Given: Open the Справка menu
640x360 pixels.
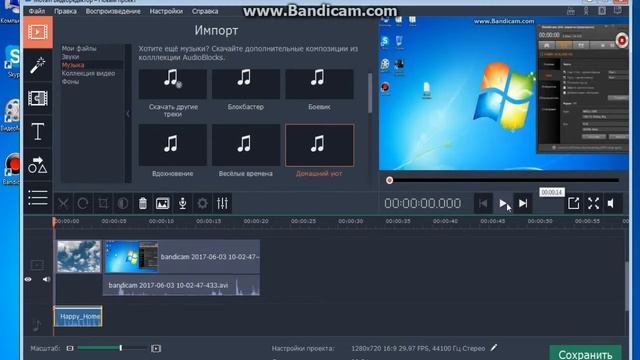Looking at the screenshot, I should [205, 11].
